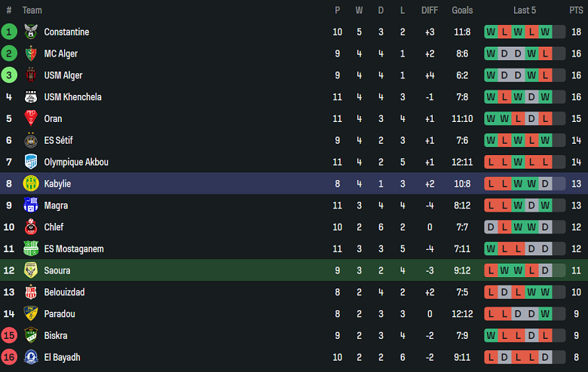Open the USM Khenchela team link
Screen dimensions: 588x372
pyautogui.click(x=72, y=97)
